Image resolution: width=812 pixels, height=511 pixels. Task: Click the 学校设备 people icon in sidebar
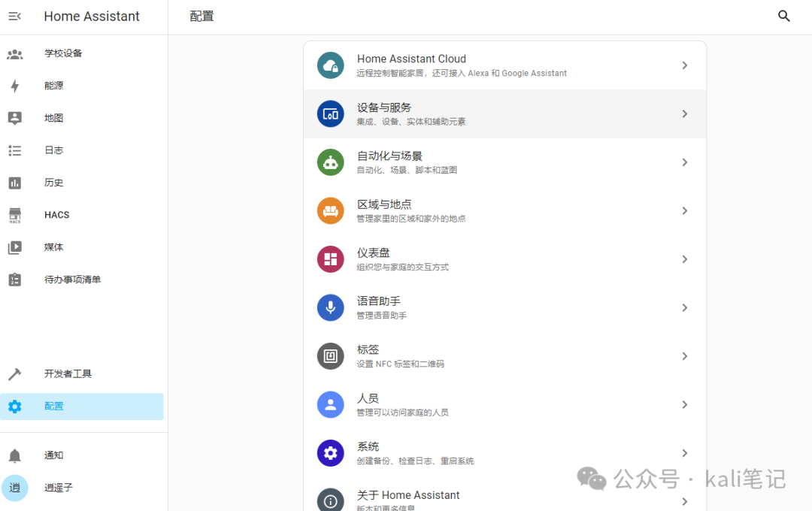click(x=14, y=54)
